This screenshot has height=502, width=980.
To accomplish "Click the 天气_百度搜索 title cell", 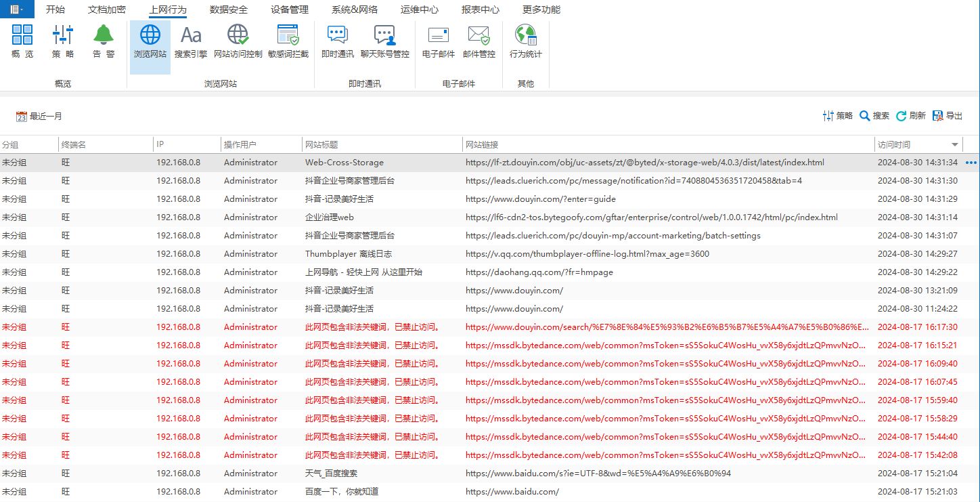I will (x=332, y=474).
